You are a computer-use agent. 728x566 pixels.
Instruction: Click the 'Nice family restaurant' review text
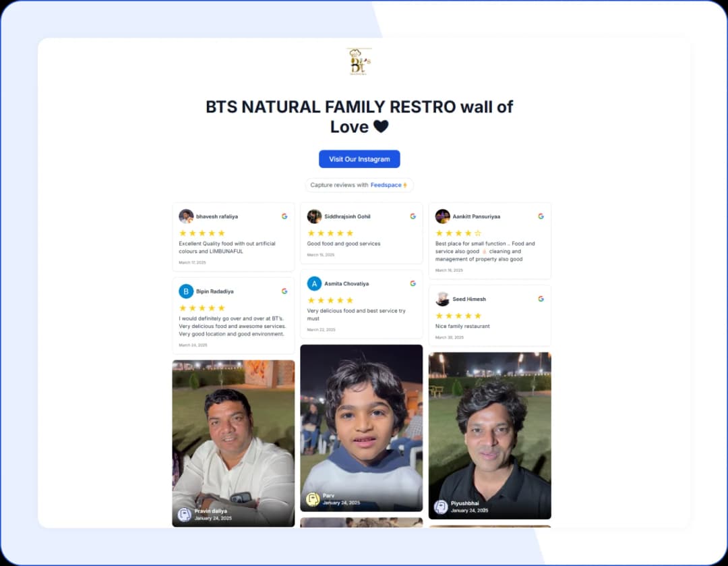click(x=462, y=327)
